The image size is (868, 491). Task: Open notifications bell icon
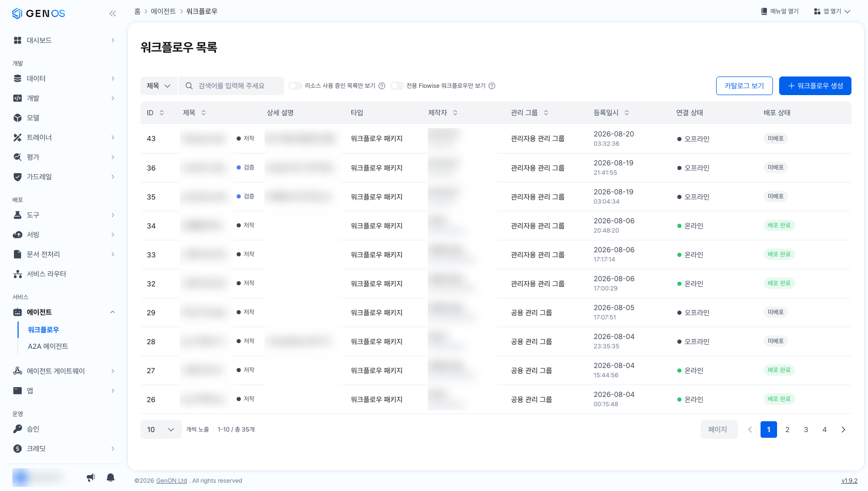[111, 478]
